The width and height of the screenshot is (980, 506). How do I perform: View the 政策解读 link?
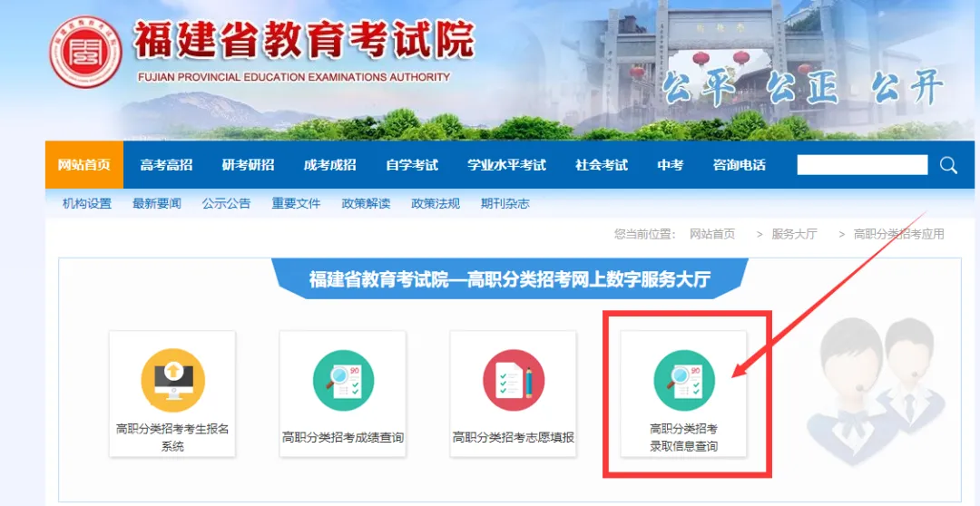[366, 203]
